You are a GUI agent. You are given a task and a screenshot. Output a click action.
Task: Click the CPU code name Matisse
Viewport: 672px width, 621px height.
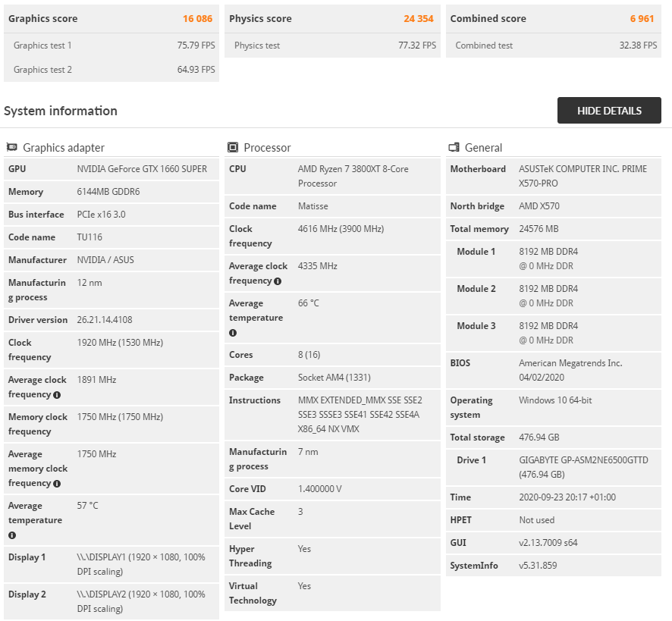click(312, 206)
